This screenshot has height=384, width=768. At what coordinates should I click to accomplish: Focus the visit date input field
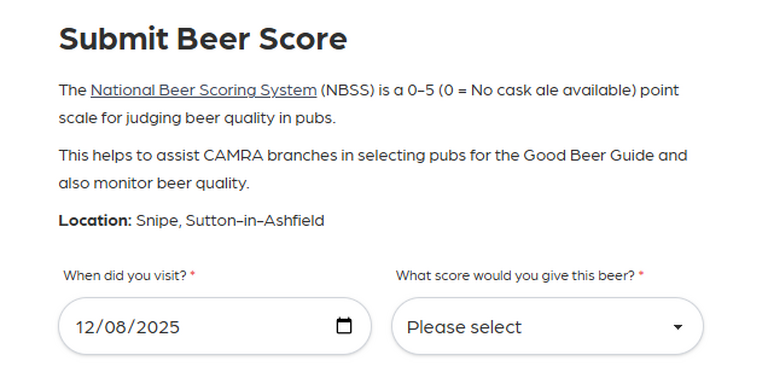(215, 326)
